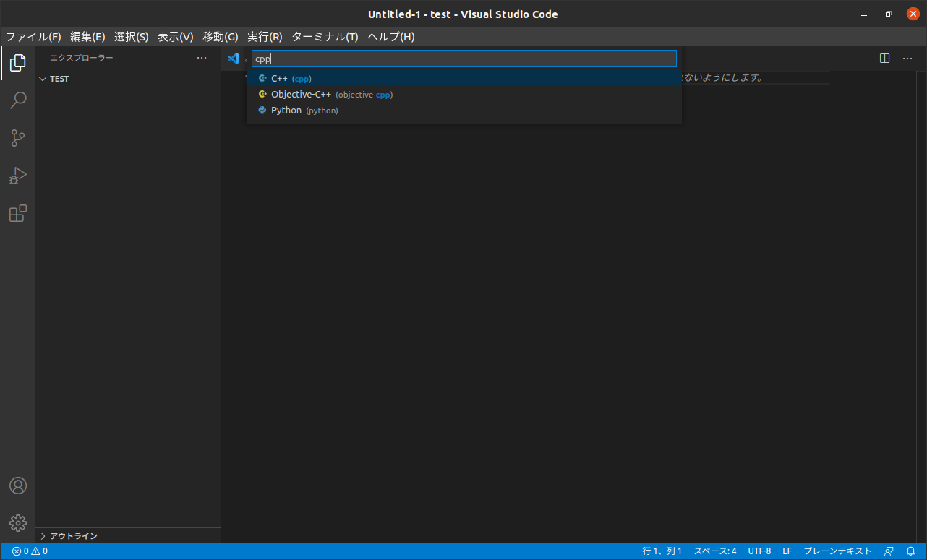Click UTF-8 encoding in status bar
The width and height of the screenshot is (927, 560).
(x=759, y=551)
